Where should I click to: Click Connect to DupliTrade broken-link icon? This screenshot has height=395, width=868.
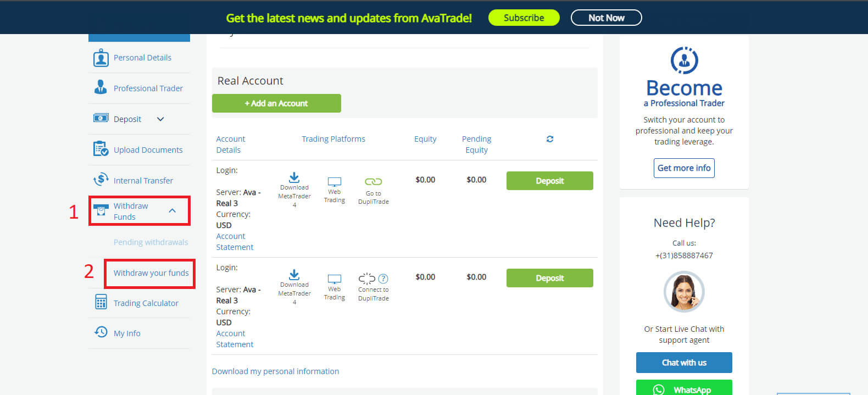[366, 279]
